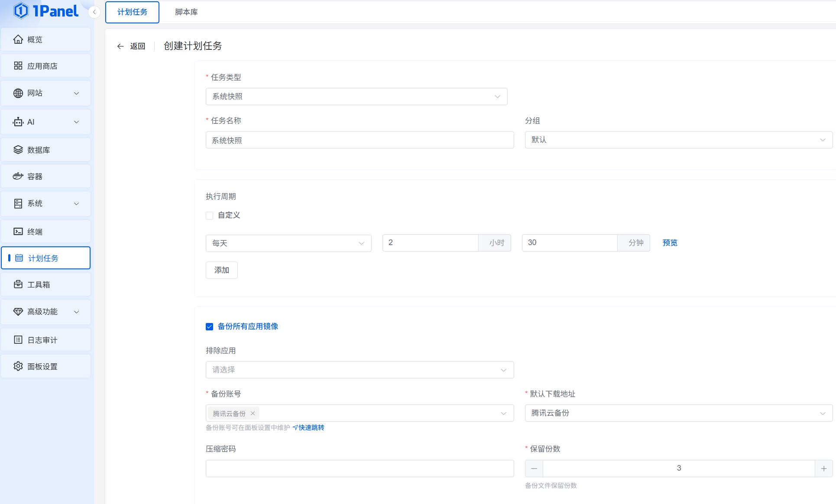Increase 保留份数 with plus button
The height and width of the screenshot is (504, 836).
[x=823, y=468]
